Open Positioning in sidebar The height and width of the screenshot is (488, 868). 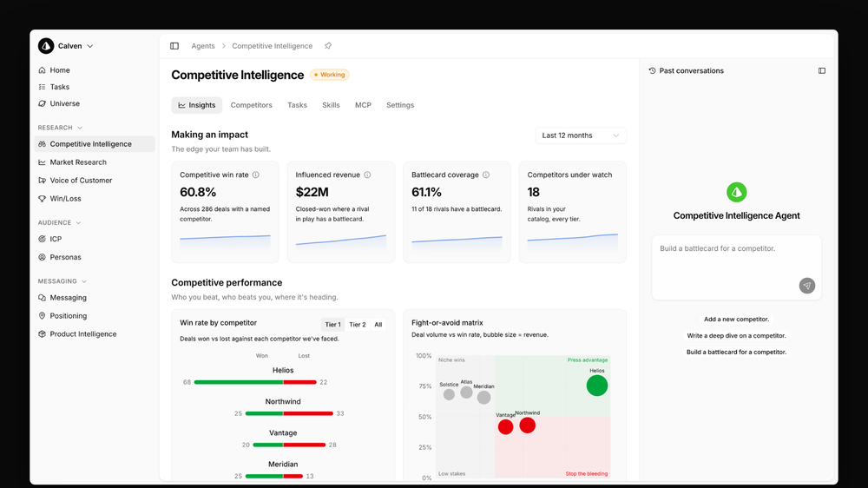coord(68,316)
